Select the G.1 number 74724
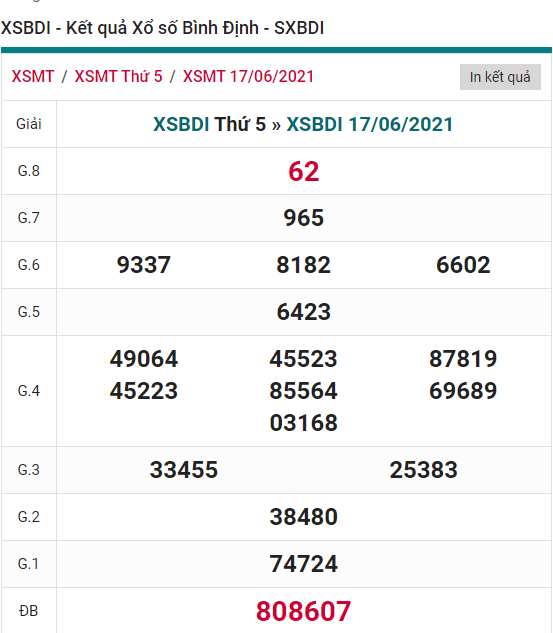Image resolution: width=553 pixels, height=633 pixels. point(304,564)
